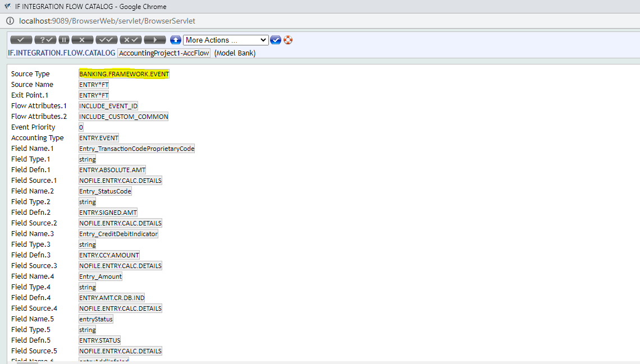Image resolution: width=640 pixels, height=364 pixels.
Task: Click the Source Name value ENTRY*FT
Action: pyautogui.click(x=94, y=85)
